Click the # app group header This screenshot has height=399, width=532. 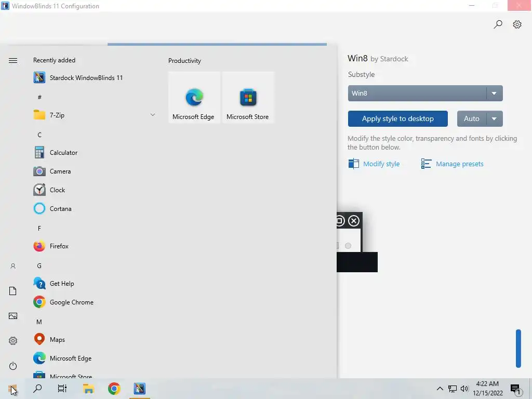coord(39,97)
